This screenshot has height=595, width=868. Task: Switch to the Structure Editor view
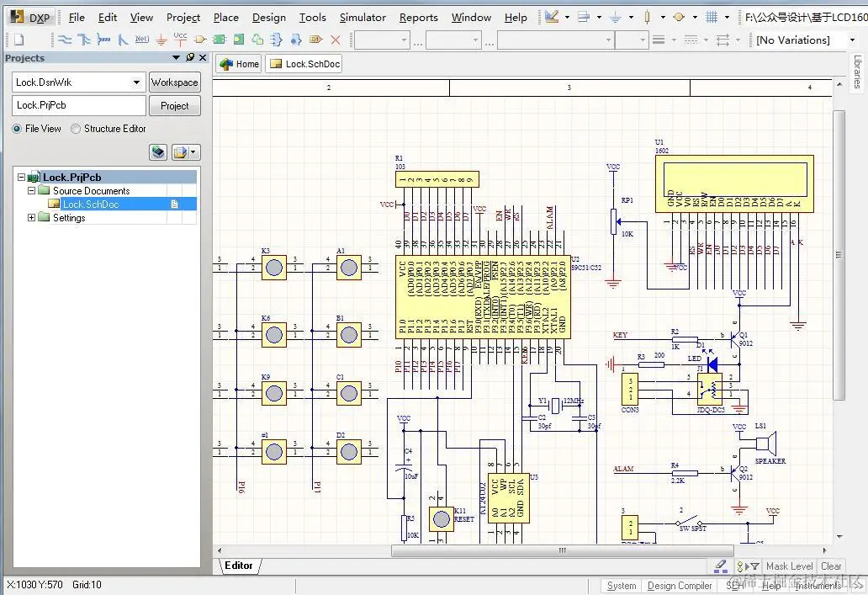tap(75, 128)
